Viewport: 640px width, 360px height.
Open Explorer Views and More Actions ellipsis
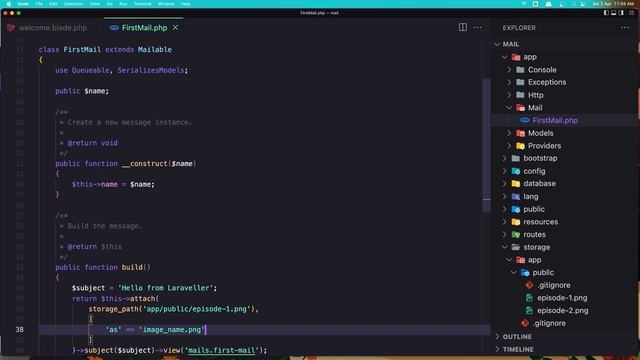(624, 27)
